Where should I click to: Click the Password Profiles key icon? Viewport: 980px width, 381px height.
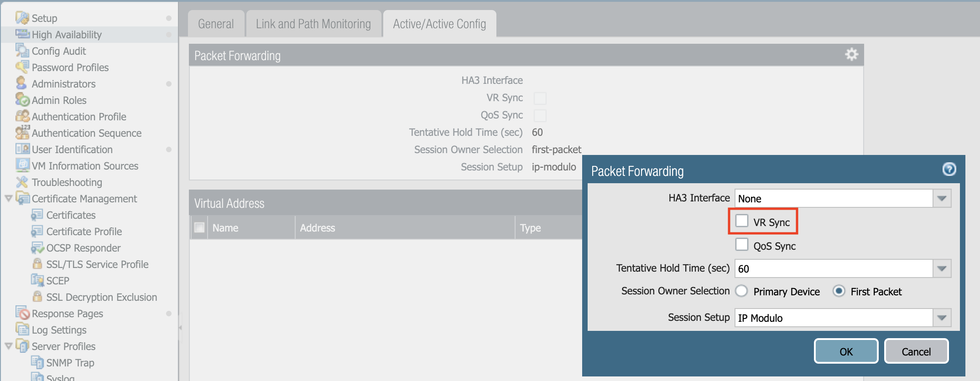22,67
